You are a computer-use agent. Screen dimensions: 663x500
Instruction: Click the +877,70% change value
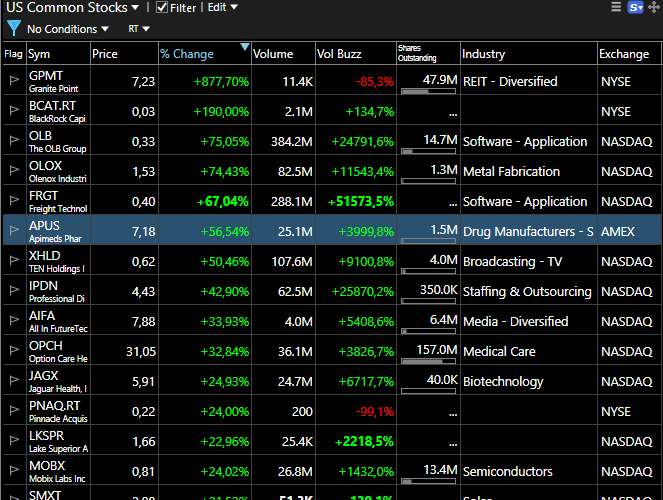point(221,81)
